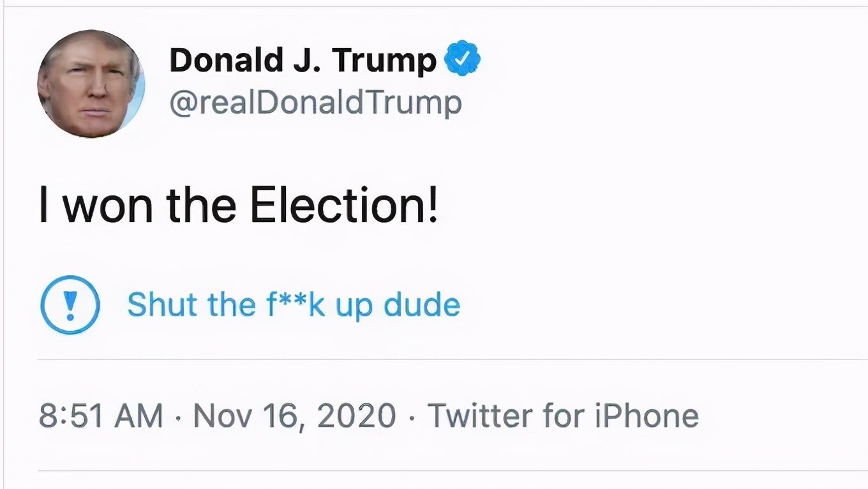
Task: Open the Donald J. Trump display name
Action: [x=303, y=60]
